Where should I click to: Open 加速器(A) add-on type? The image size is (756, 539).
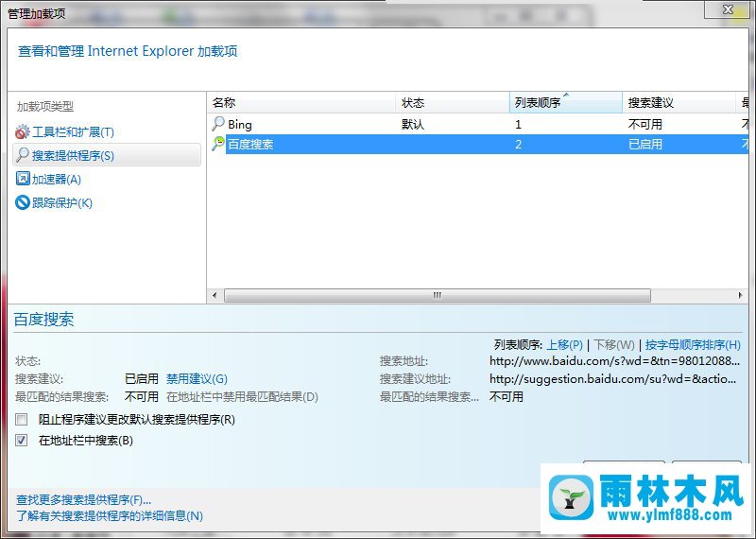pos(57,180)
